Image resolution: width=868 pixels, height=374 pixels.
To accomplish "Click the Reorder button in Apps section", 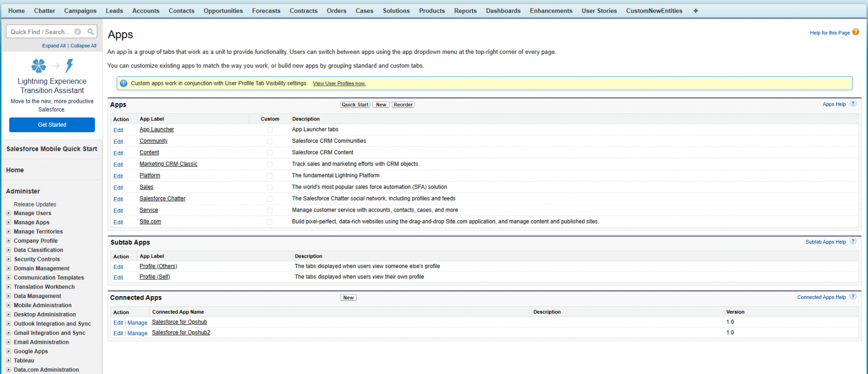I will (x=403, y=105).
